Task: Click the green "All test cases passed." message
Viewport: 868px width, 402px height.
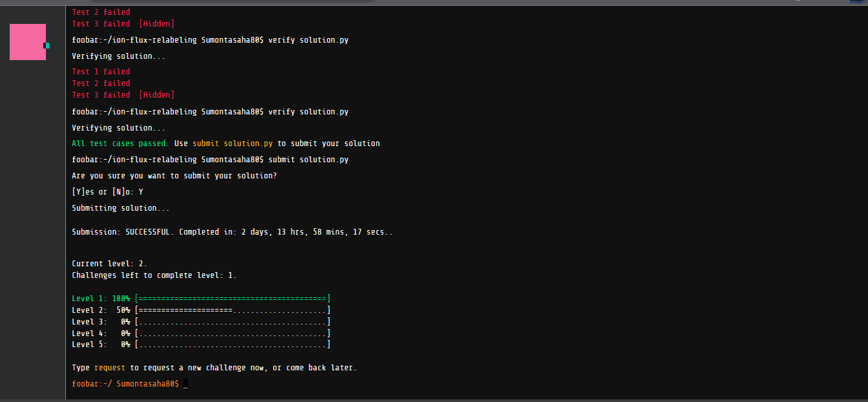Action: pos(120,143)
